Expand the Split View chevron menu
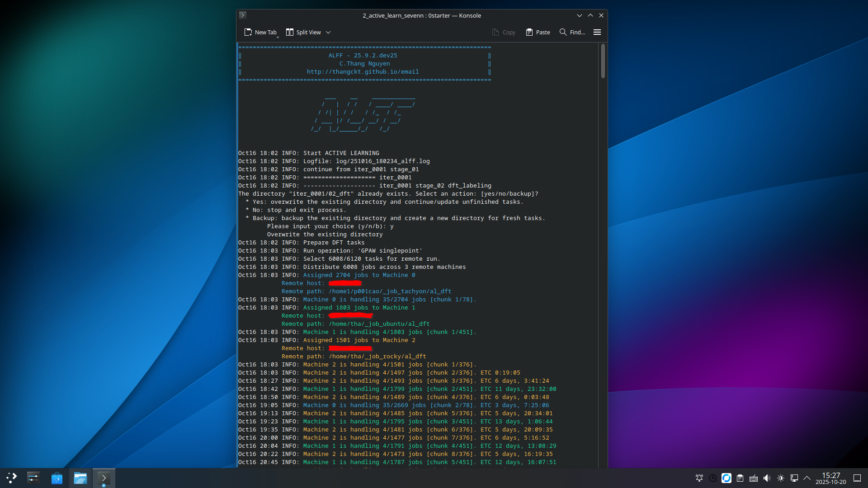This screenshot has height=488, width=868. (328, 32)
